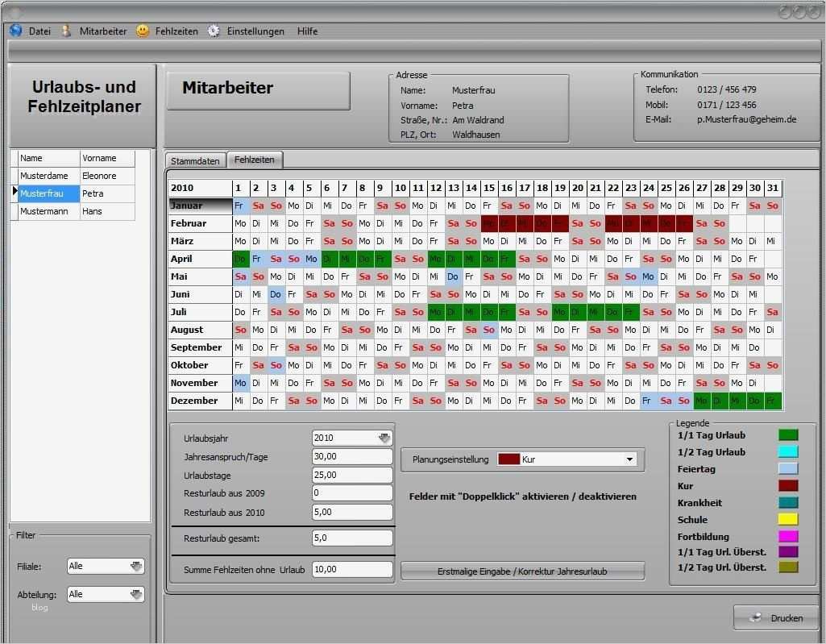Click the Vorname column header
Screen dimensions: 826x644
(x=107, y=158)
